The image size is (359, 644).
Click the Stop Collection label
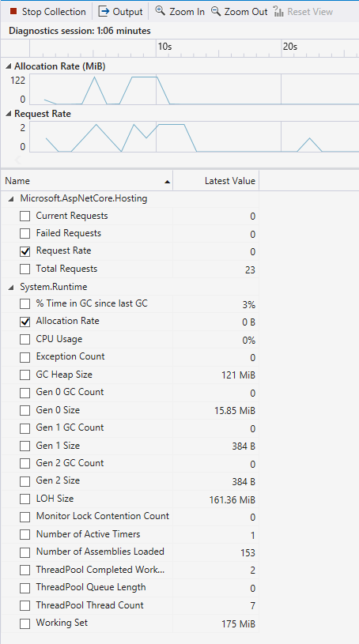coord(54,12)
